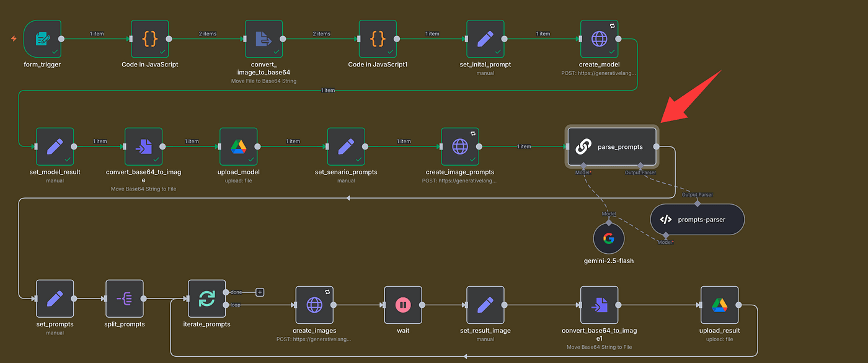Click the Output Parser connector under parse_prompts
This screenshot has width=868, height=363.
[639, 166]
